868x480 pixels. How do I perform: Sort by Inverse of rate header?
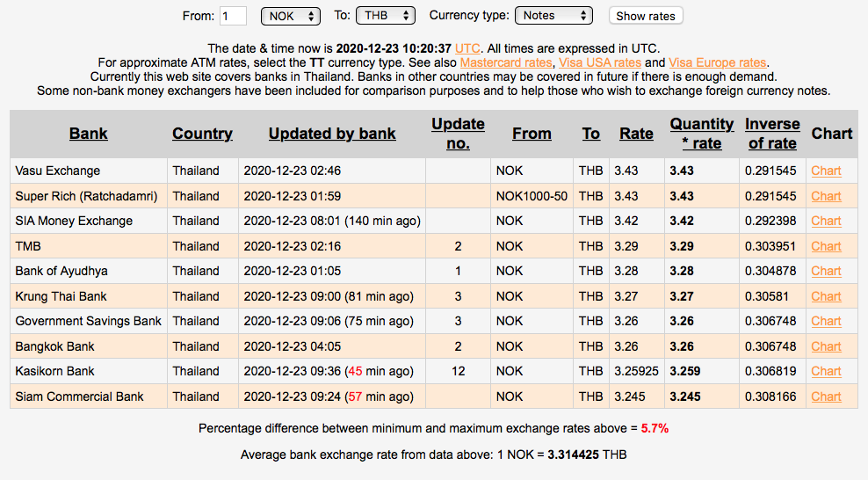[772, 134]
